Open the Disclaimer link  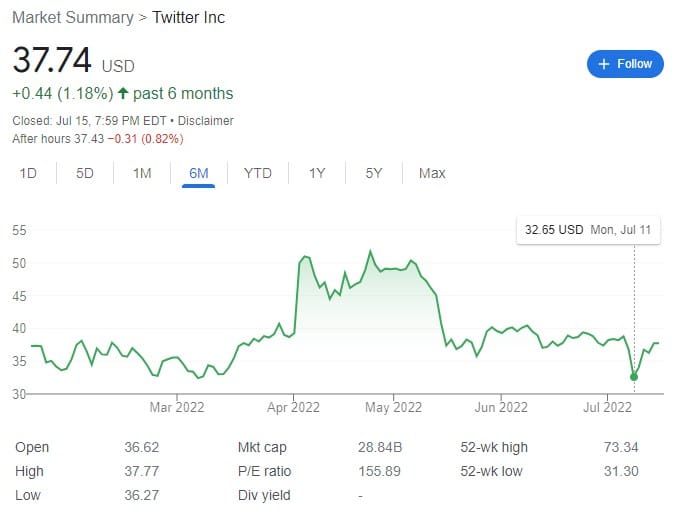pos(205,121)
